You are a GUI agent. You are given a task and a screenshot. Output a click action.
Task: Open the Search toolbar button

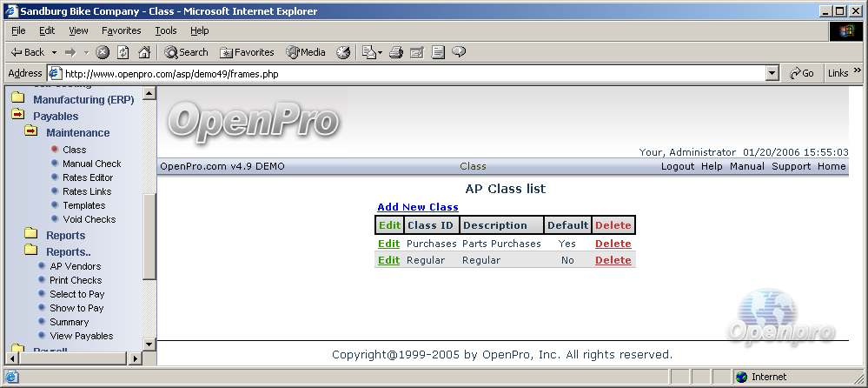[x=186, y=52]
